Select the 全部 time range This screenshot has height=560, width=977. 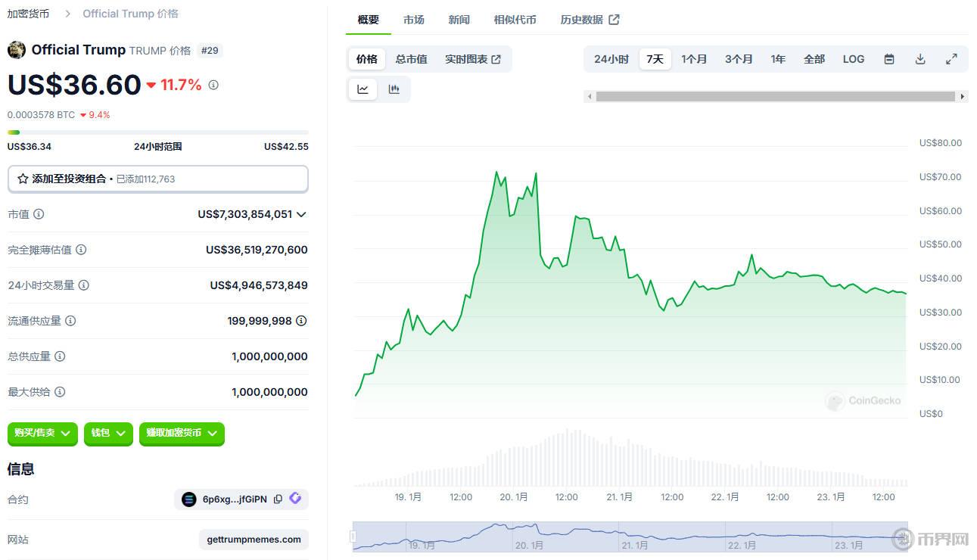(x=814, y=59)
